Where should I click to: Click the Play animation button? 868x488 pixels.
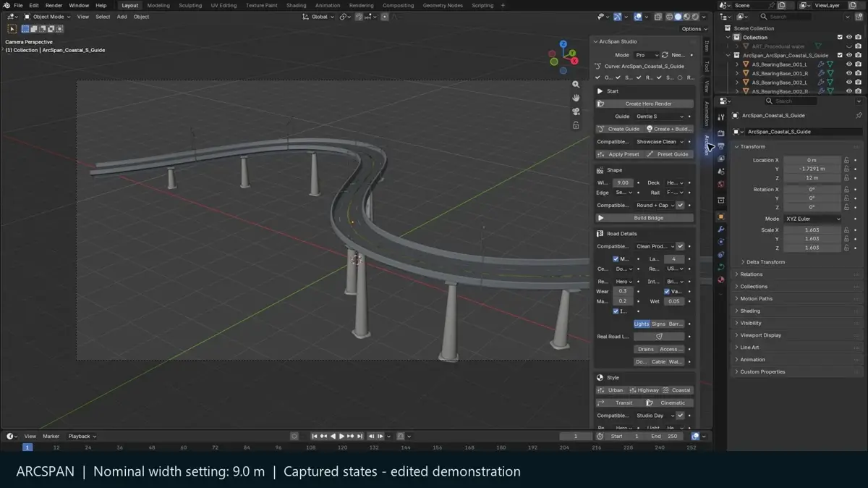[341, 436]
